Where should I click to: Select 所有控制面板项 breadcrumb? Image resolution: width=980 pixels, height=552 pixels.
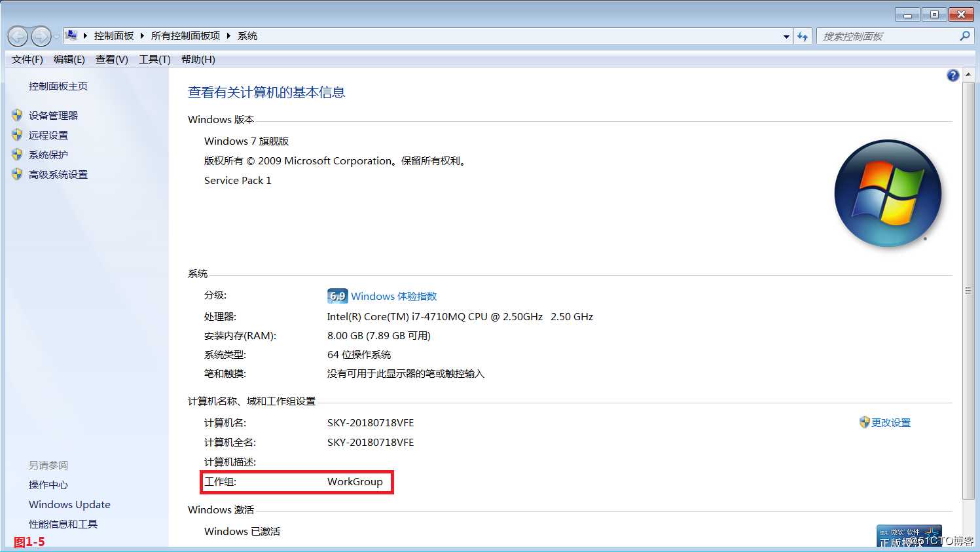[x=185, y=36]
